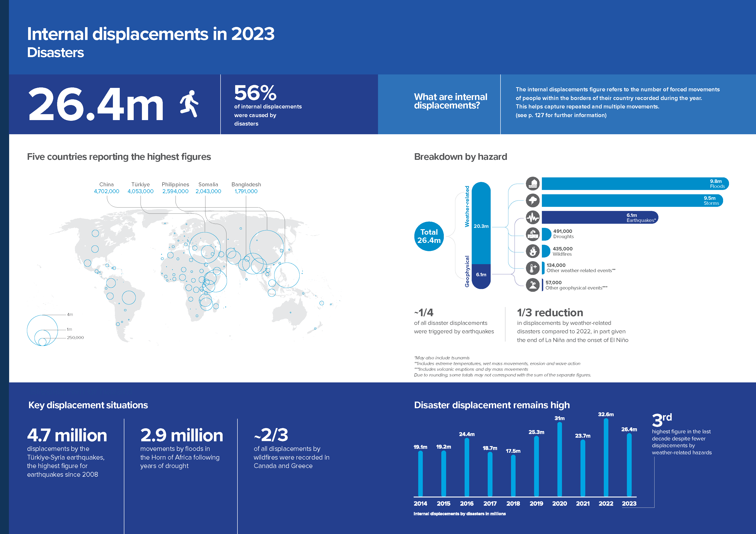Select the floods hazard icon

pyautogui.click(x=533, y=184)
